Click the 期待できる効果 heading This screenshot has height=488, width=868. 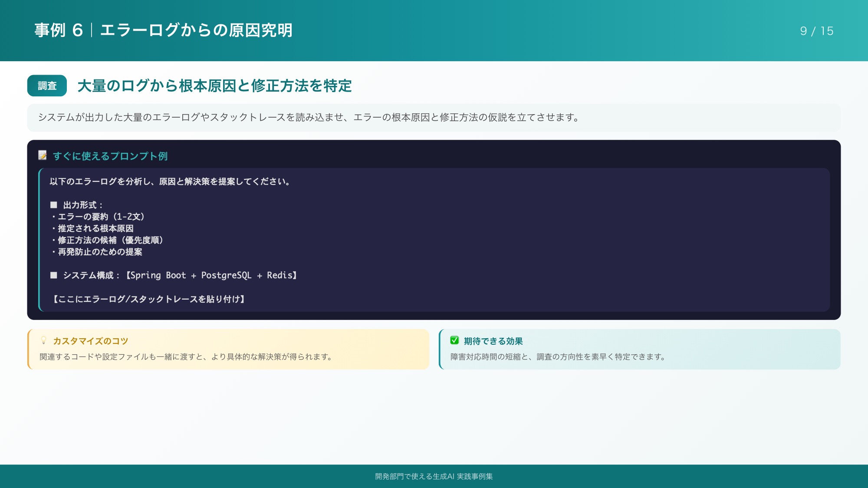(x=493, y=341)
